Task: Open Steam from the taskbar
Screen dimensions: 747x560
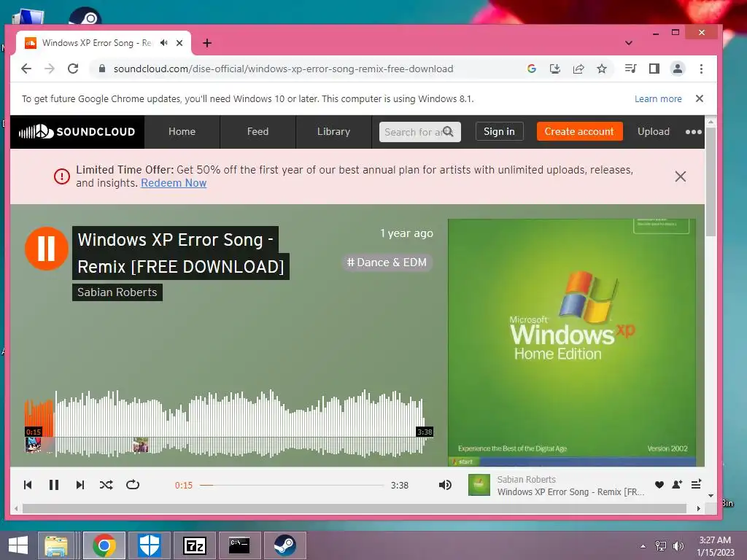Action: 285,545
